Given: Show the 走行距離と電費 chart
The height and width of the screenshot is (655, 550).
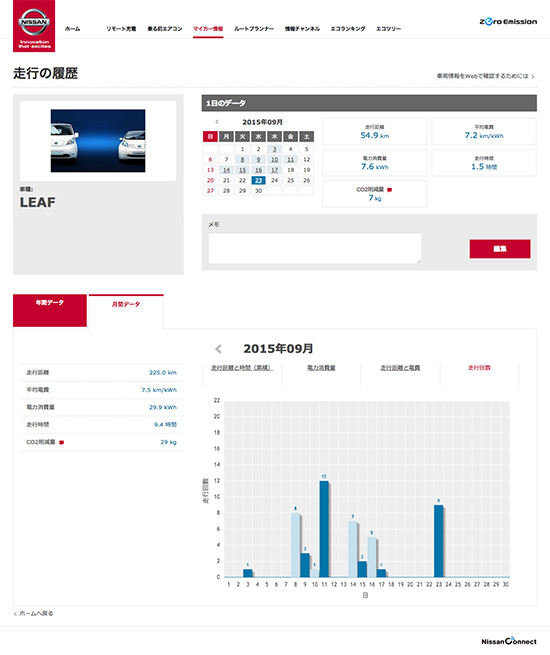Looking at the screenshot, I should [x=400, y=368].
